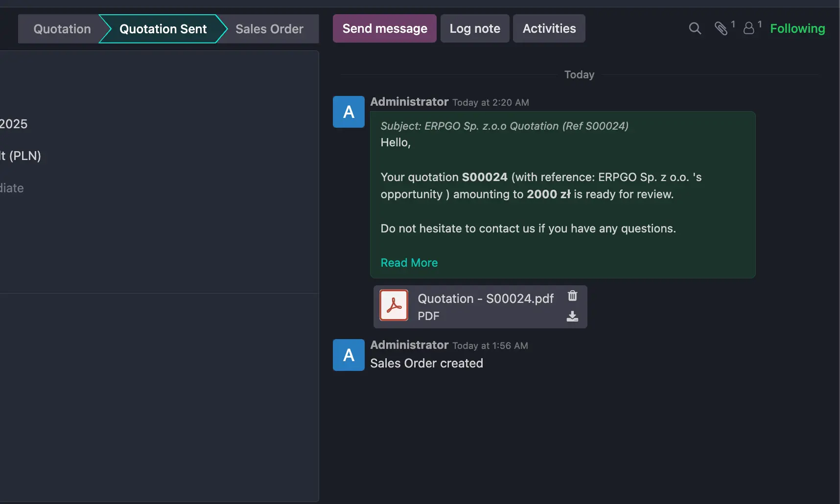The image size is (840, 504).
Task: Expand the email with Read More
Action: point(409,263)
